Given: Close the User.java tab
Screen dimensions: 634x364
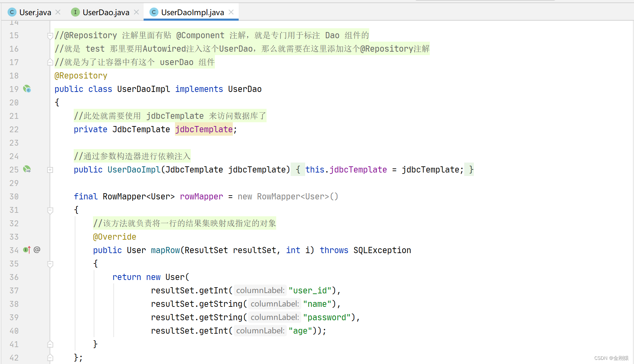Looking at the screenshot, I should [58, 12].
